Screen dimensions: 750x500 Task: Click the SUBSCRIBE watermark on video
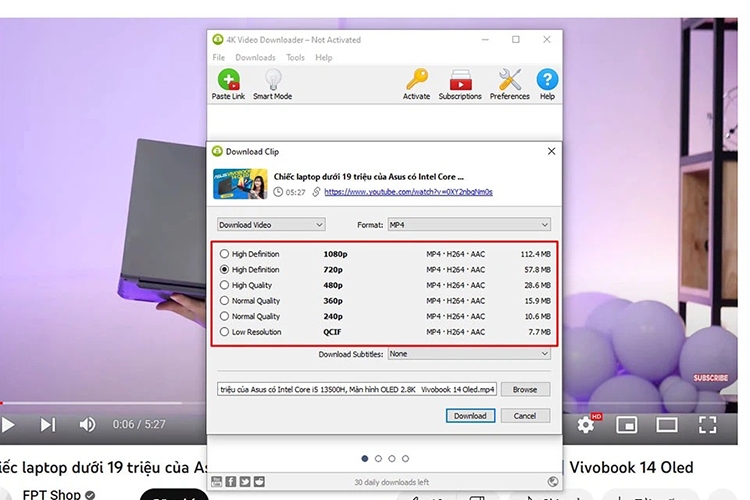pos(711,378)
